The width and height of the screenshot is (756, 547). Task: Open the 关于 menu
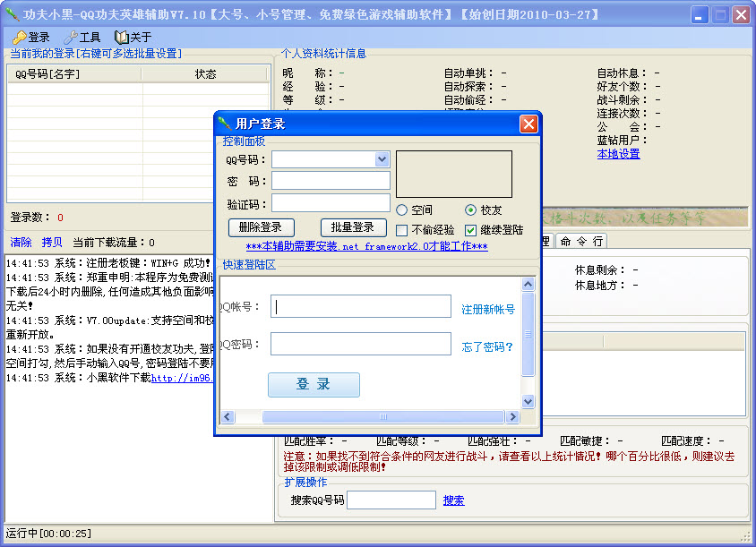[133, 37]
